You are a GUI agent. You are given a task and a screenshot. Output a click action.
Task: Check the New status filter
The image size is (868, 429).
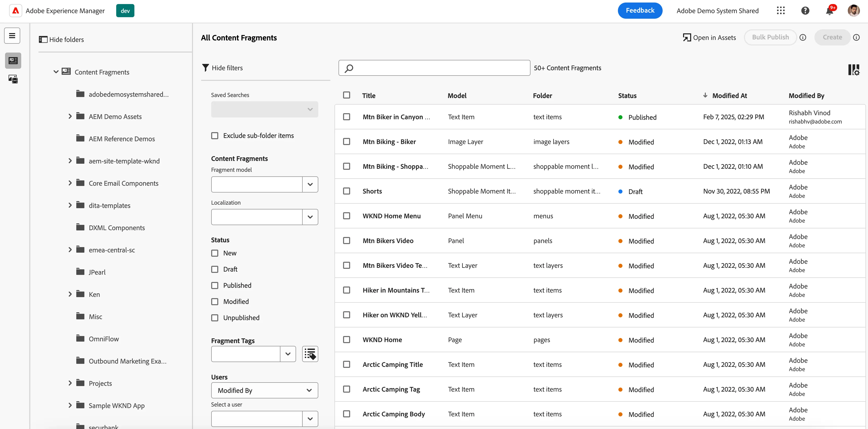point(215,253)
